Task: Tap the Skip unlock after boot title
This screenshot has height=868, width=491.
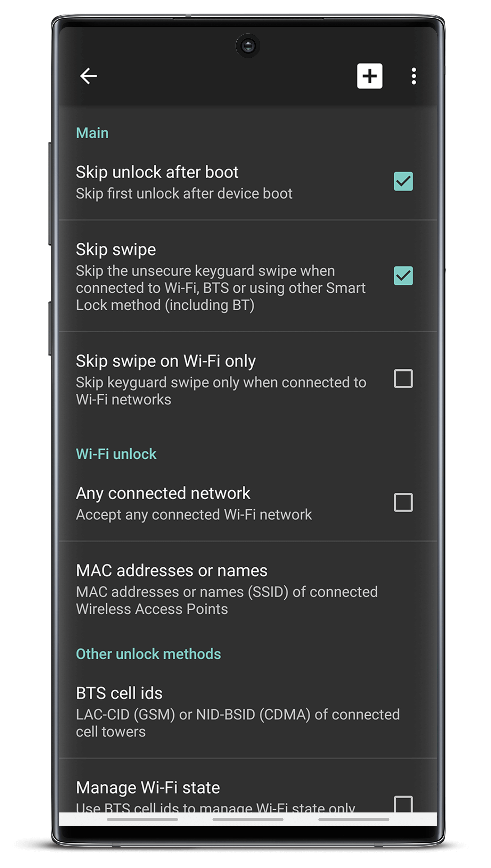Action: click(x=157, y=172)
